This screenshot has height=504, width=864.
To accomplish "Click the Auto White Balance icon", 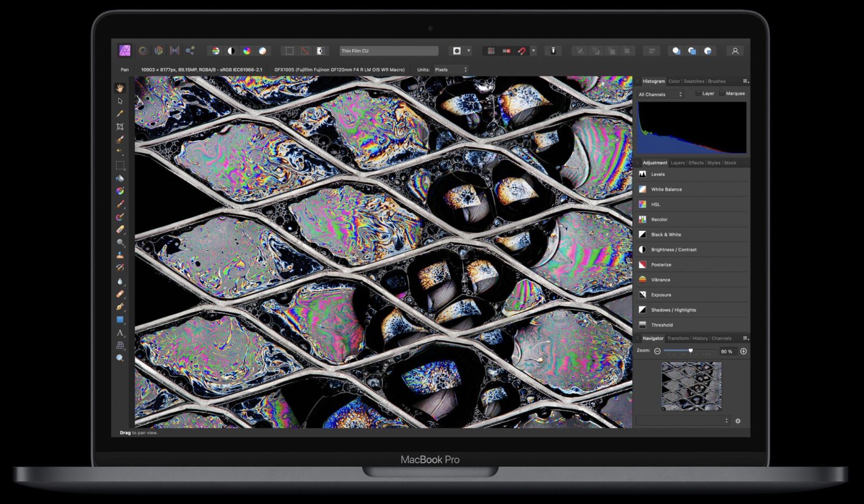I will coord(262,51).
